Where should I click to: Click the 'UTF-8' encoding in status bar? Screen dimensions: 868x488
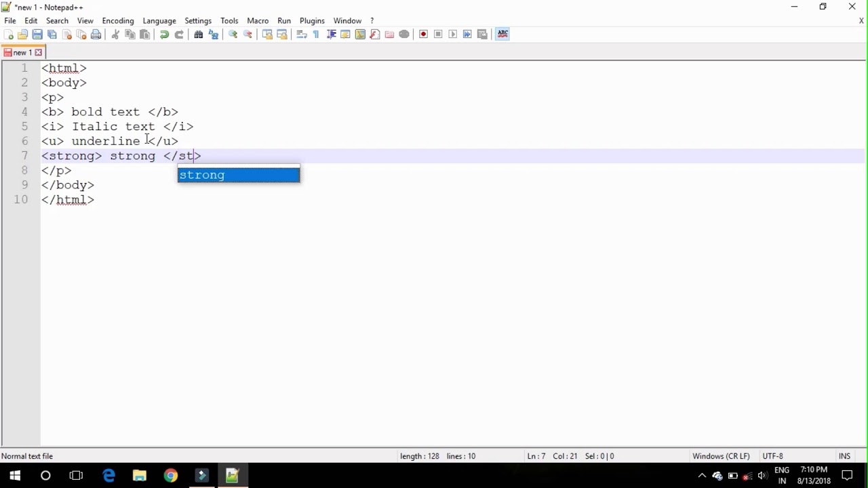coord(772,456)
